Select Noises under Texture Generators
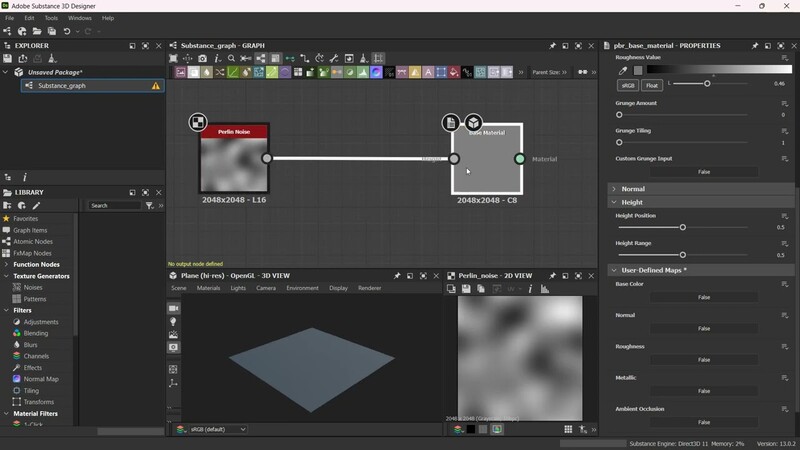This screenshot has height=450, width=800. [x=33, y=287]
